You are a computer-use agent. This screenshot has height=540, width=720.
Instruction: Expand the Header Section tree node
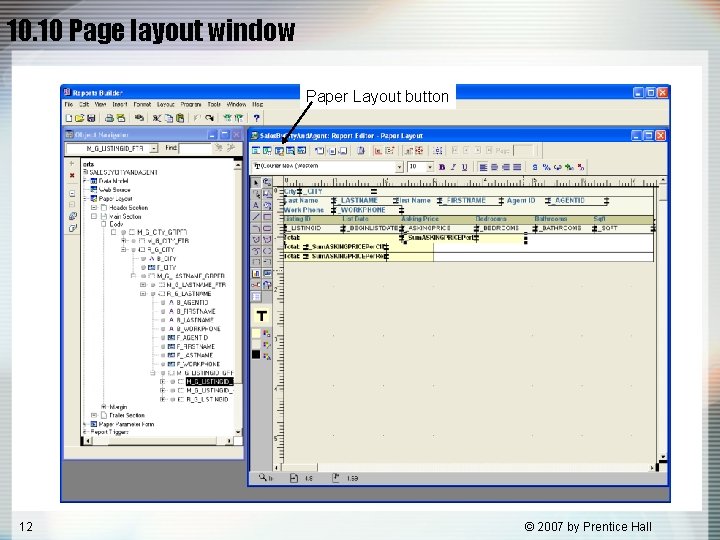(x=94, y=208)
